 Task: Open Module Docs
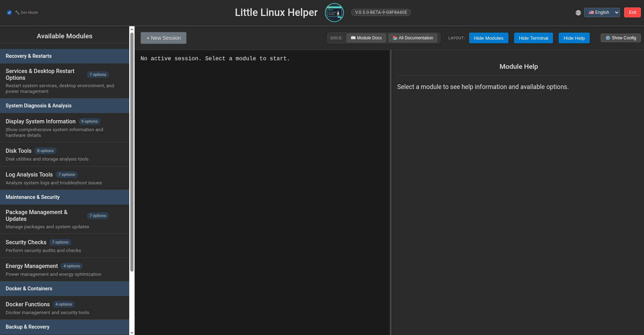(366, 38)
